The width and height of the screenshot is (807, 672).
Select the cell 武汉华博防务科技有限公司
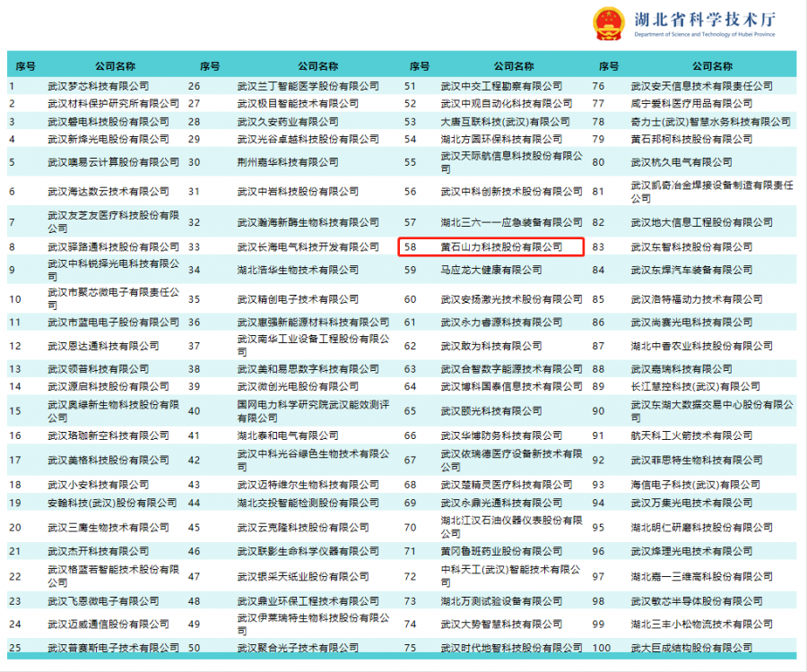501,435
